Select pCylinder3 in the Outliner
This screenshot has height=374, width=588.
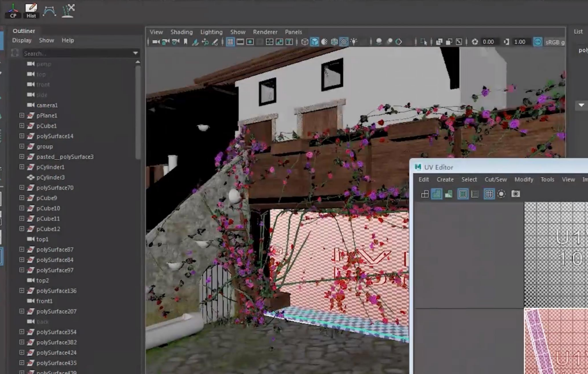[x=51, y=177]
